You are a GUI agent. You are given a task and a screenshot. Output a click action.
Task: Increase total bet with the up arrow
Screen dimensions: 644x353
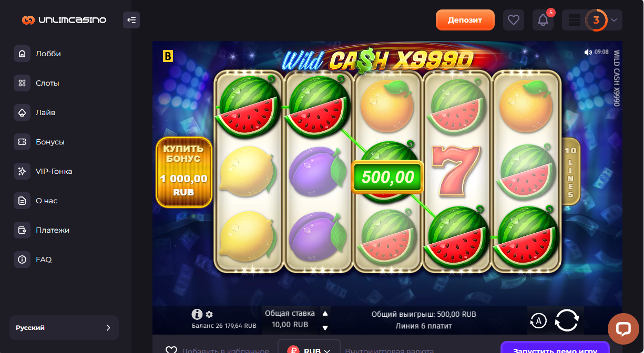(325, 314)
